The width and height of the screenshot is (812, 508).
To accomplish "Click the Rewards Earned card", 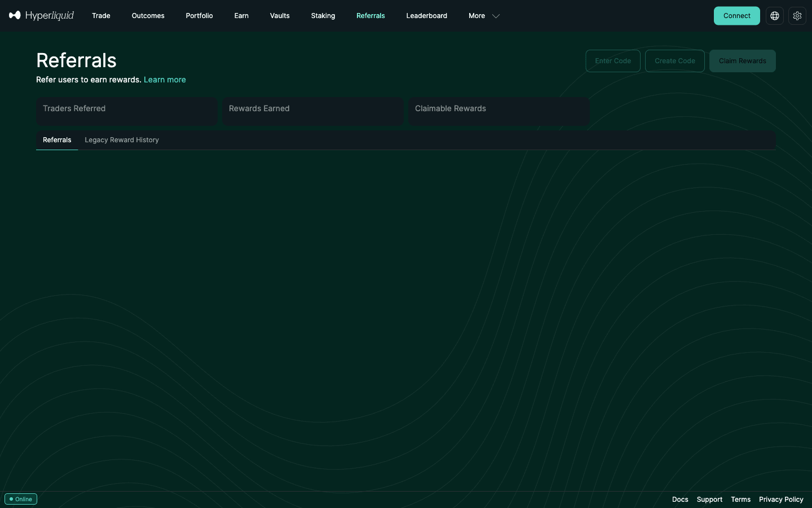I will point(313,111).
